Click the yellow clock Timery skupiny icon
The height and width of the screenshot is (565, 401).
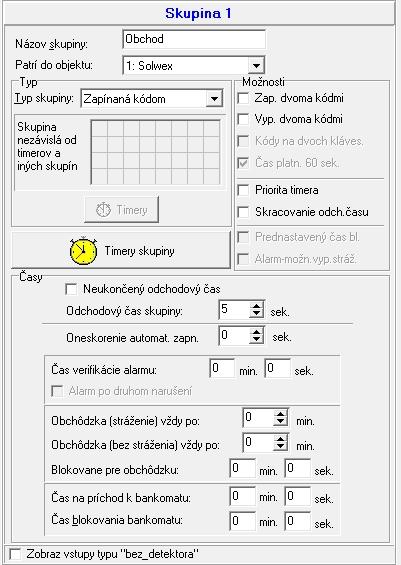point(83,251)
